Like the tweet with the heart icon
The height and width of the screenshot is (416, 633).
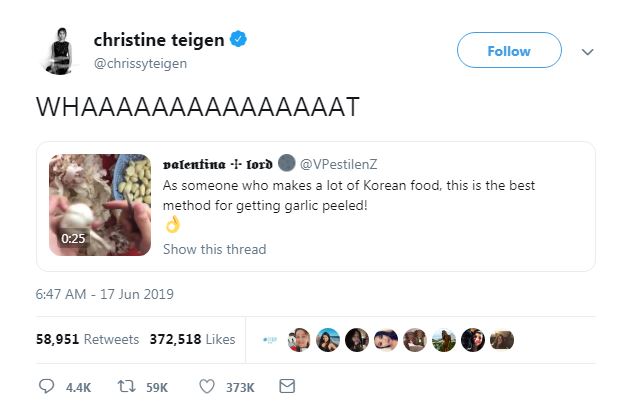[x=207, y=386]
